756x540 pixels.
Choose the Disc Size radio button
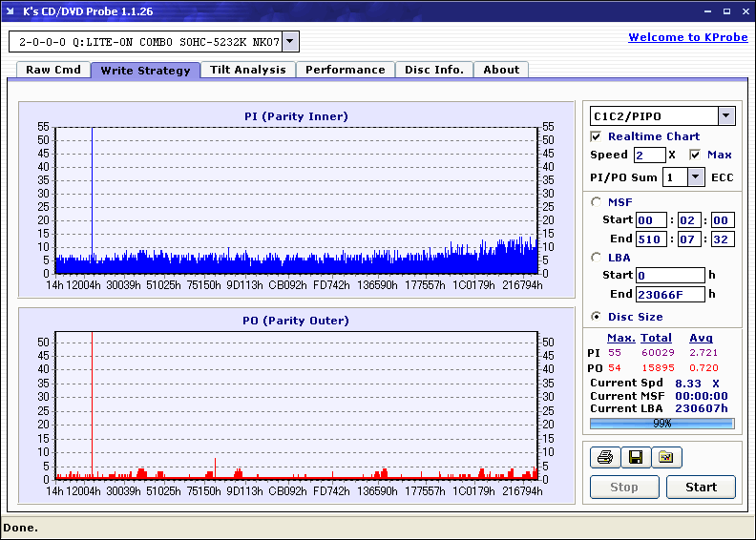(597, 317)
